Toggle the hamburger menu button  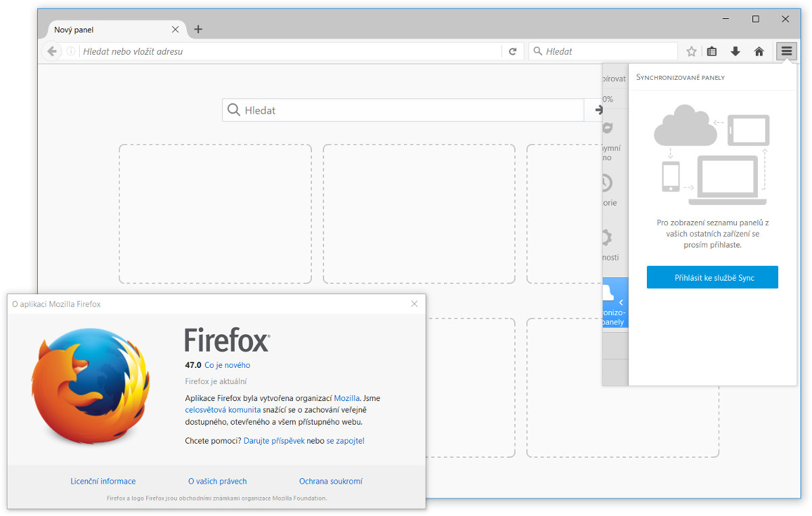786,51
